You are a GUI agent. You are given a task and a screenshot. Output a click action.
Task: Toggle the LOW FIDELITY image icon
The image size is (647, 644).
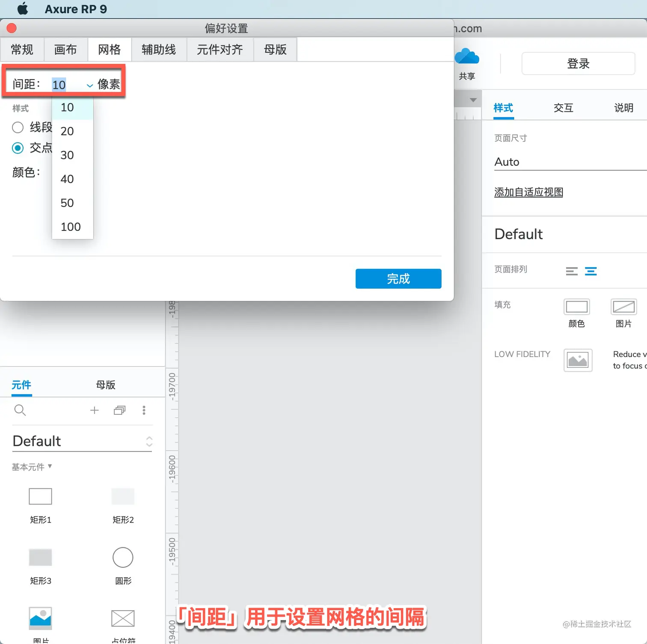(x=578, y=360)
